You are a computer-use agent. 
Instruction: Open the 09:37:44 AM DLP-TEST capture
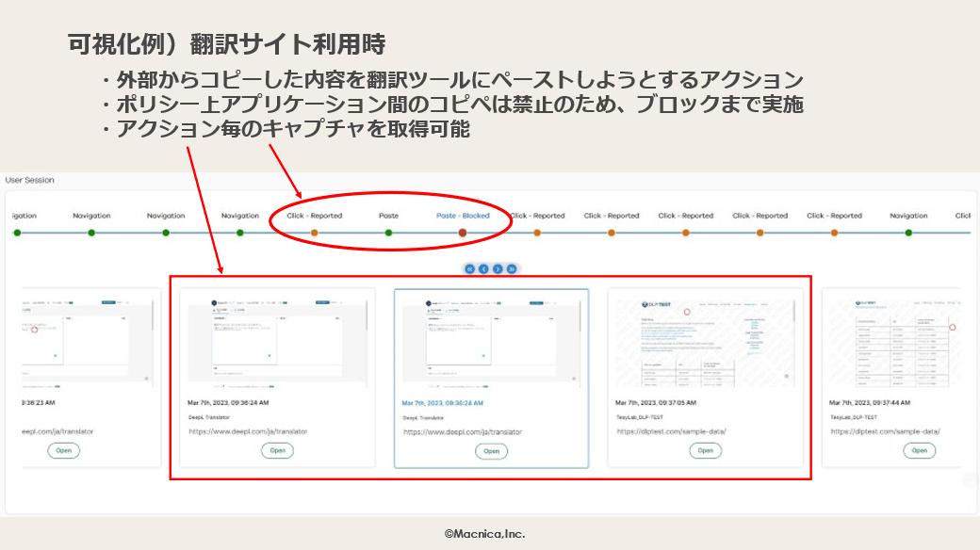point(920,450)
